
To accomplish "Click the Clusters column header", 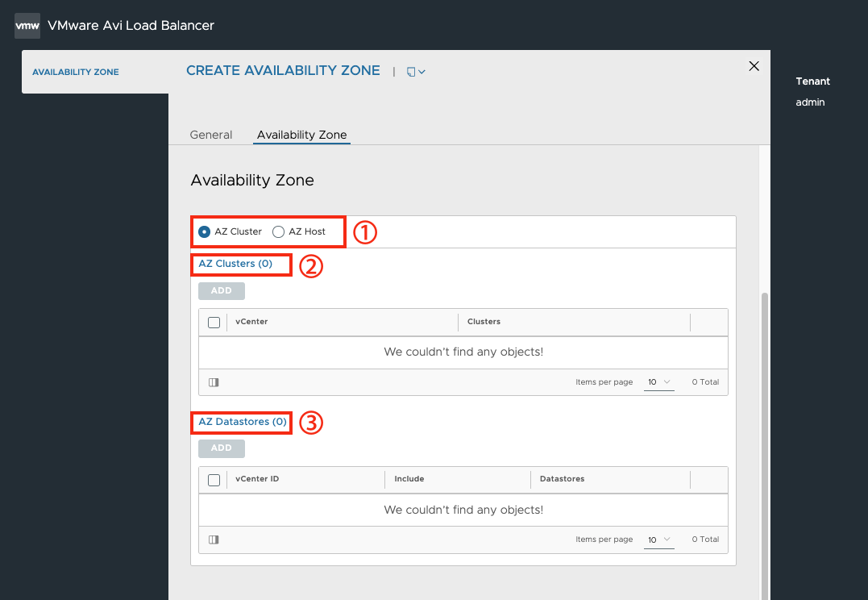I will (484, 322).
